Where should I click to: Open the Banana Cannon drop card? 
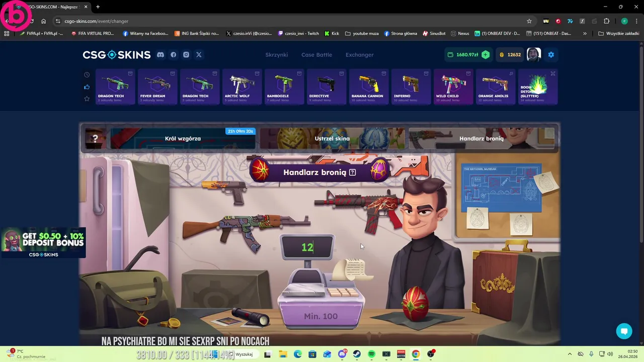pos(368,87)
